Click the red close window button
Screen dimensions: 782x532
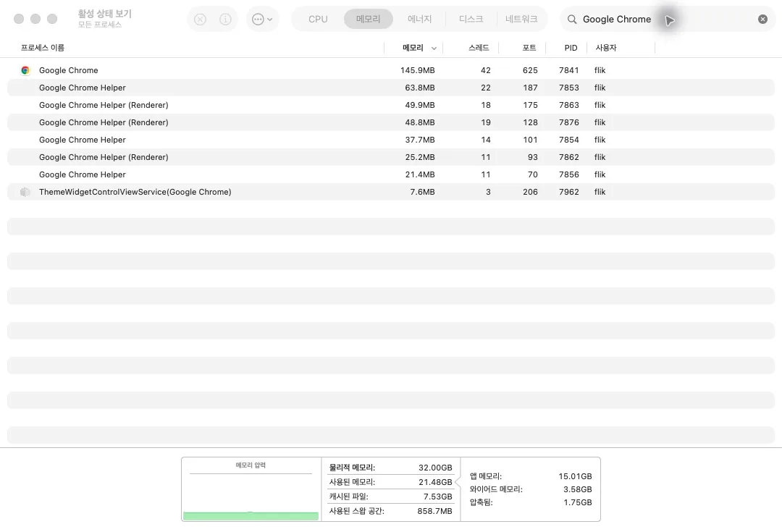[19, 19]
